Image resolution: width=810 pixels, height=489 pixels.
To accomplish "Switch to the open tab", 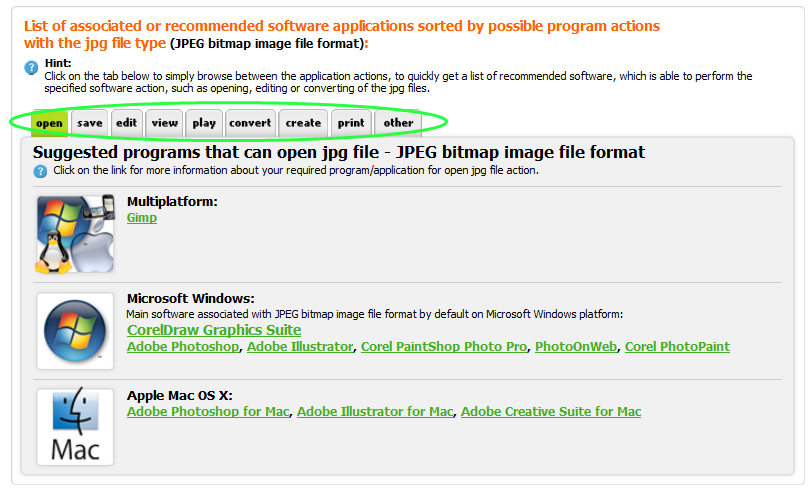I will point(50,123).
